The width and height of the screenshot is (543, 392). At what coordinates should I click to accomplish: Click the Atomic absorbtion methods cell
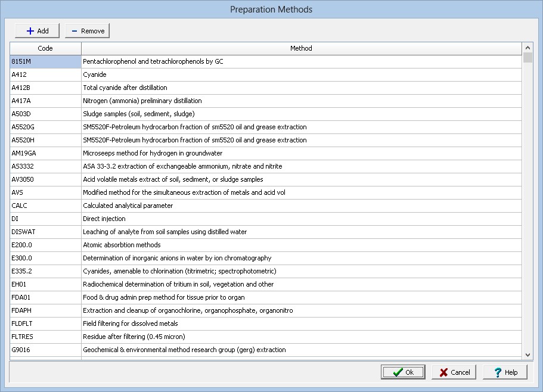(301, 245)
